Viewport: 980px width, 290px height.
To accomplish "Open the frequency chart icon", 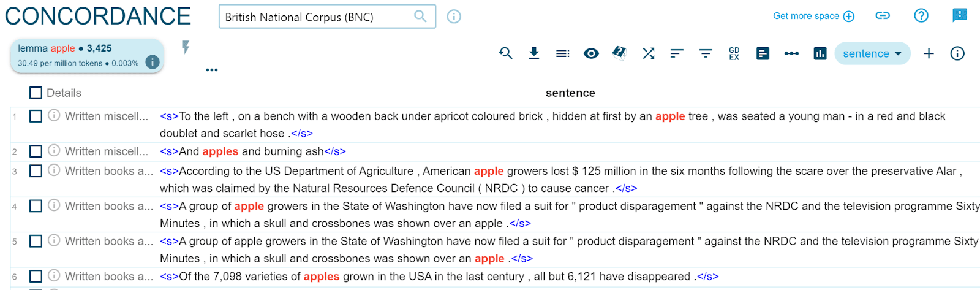I will tap(820, 53).
